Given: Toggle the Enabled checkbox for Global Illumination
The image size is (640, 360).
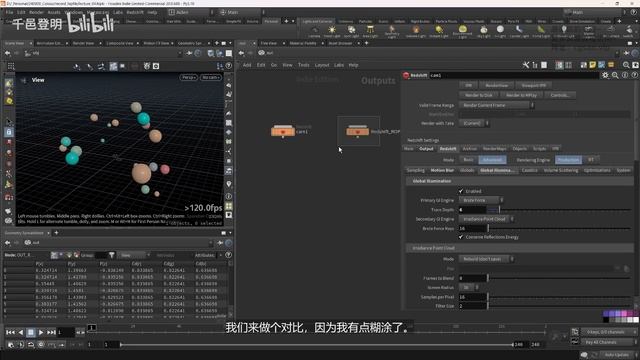Looking at the screenshot, I should coord(461,191).
